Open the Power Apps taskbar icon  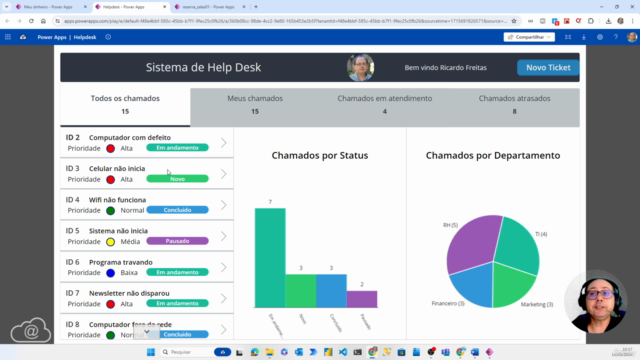pos(489,352)
